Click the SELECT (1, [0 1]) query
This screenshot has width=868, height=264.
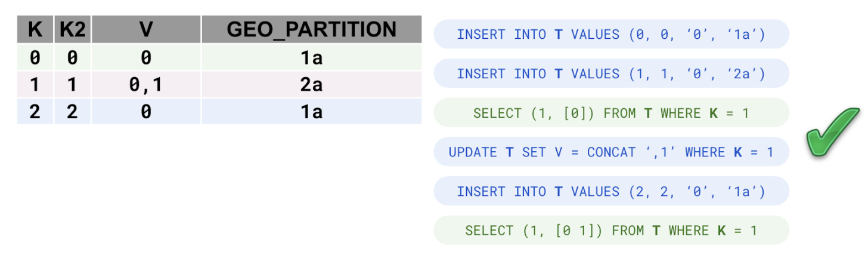(x=611, y=231)
